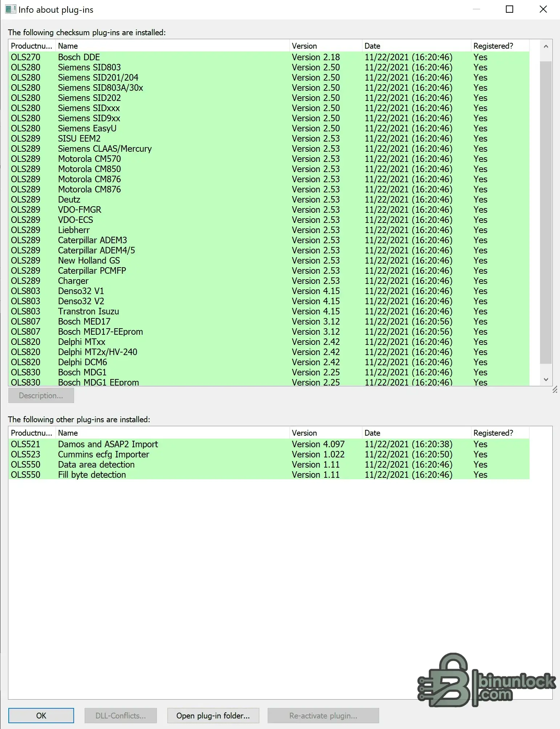Sort checksum plug-ins by Date column header

point(417,46)
